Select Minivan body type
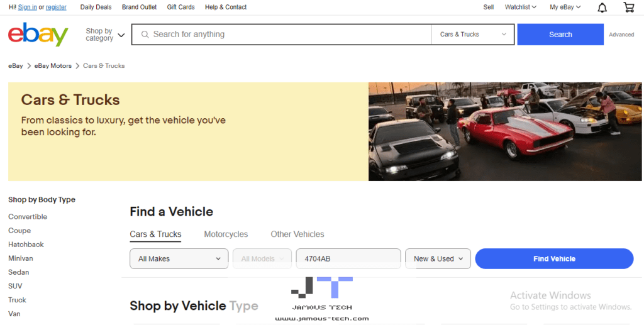The height and width of the screenshot is (325, 644). tap(21, 258)
